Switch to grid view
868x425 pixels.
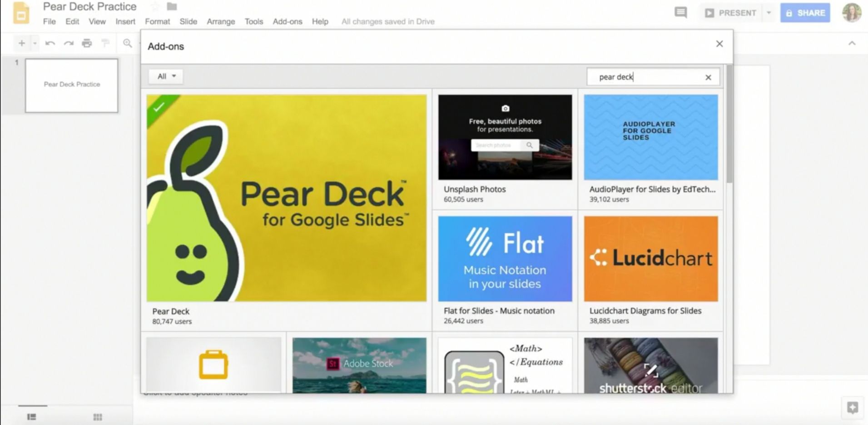[x=98, y=417]
